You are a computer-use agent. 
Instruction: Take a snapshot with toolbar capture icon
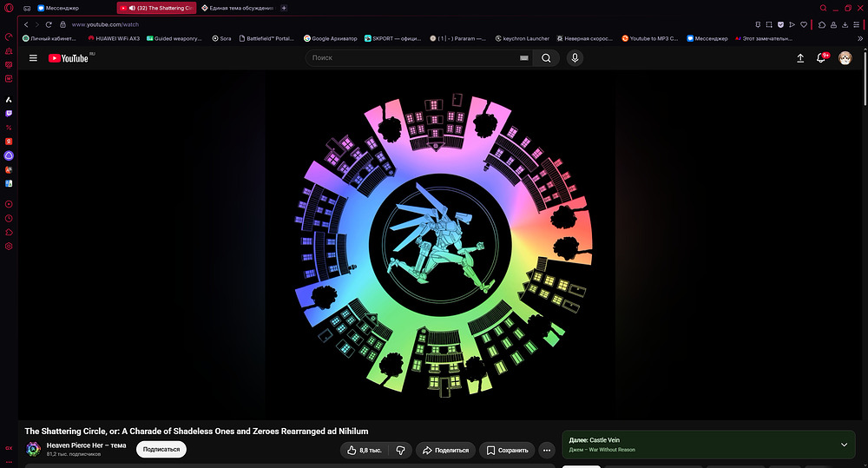pos(769,24)
